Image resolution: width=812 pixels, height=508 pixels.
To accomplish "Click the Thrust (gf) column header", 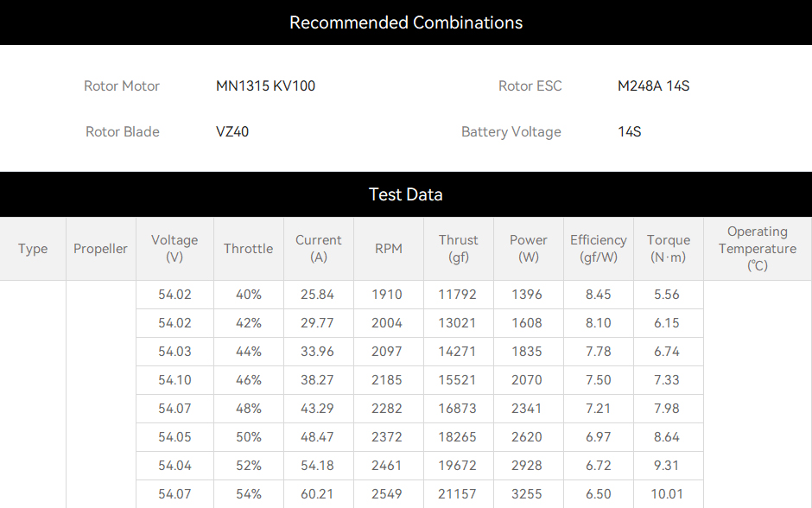I will (459, 249).
